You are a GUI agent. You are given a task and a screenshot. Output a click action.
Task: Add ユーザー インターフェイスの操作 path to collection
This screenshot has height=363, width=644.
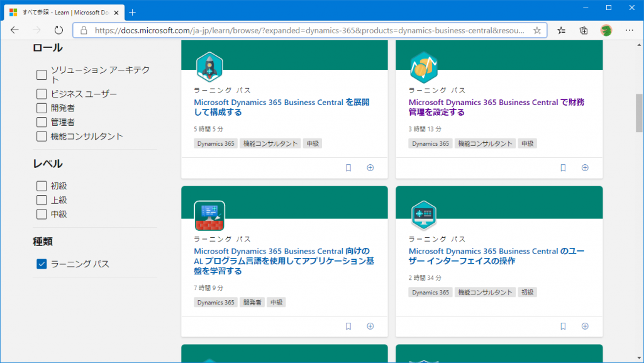(x=585, y=326)
